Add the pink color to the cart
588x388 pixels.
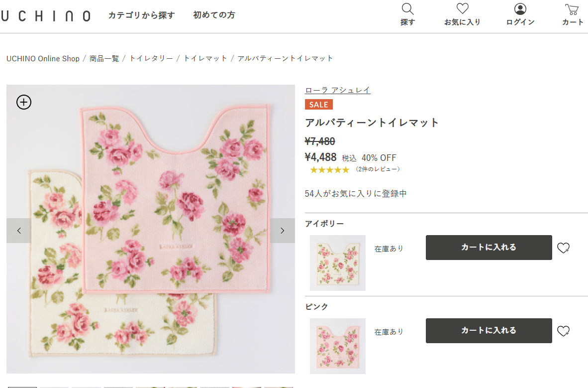click(x=489, y=330)
